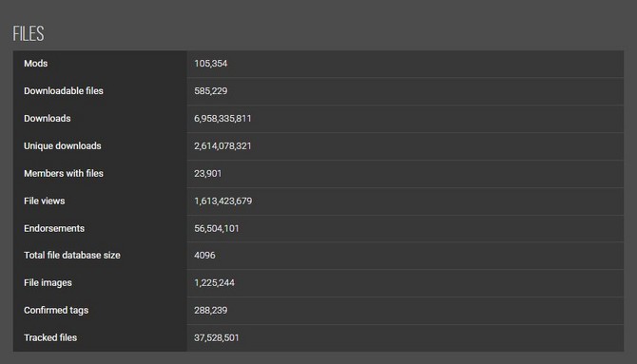This screenshot has height=364, width=637.
Task: Click the FILES section heading
Action: (28, 33)
